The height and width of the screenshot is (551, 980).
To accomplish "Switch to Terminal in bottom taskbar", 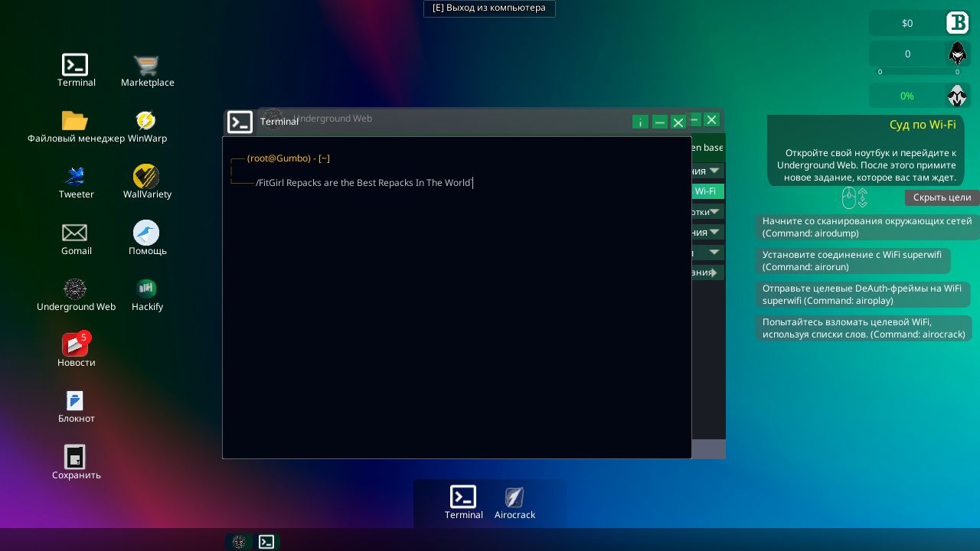I will (266, 542).
